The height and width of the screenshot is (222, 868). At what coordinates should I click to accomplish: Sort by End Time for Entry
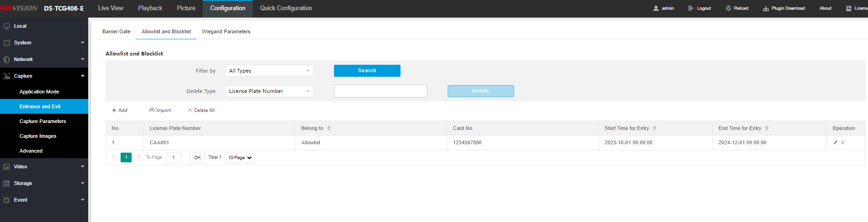pos(767,128)
